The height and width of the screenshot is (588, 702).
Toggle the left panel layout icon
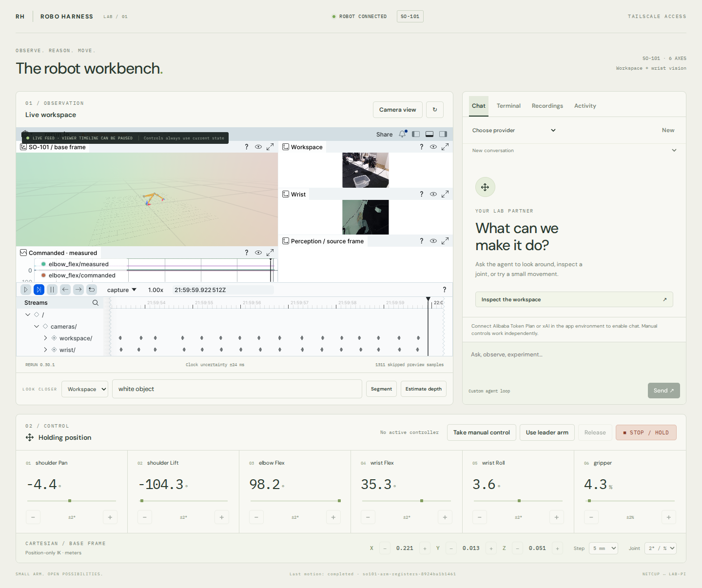416,134
